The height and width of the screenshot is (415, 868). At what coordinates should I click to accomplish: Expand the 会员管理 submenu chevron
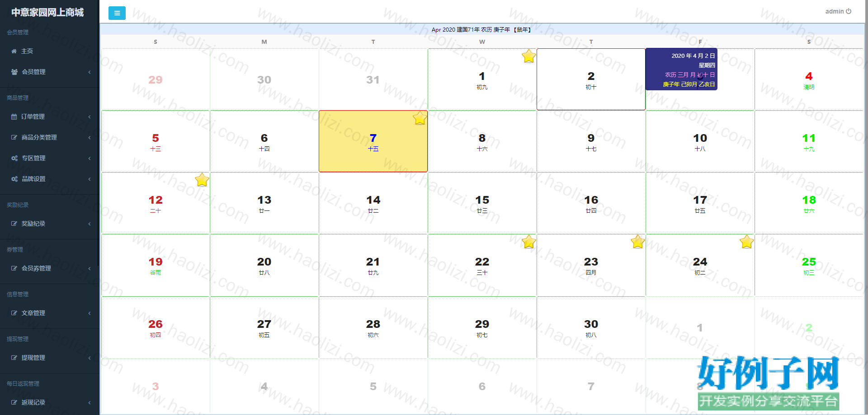point(90,72)
